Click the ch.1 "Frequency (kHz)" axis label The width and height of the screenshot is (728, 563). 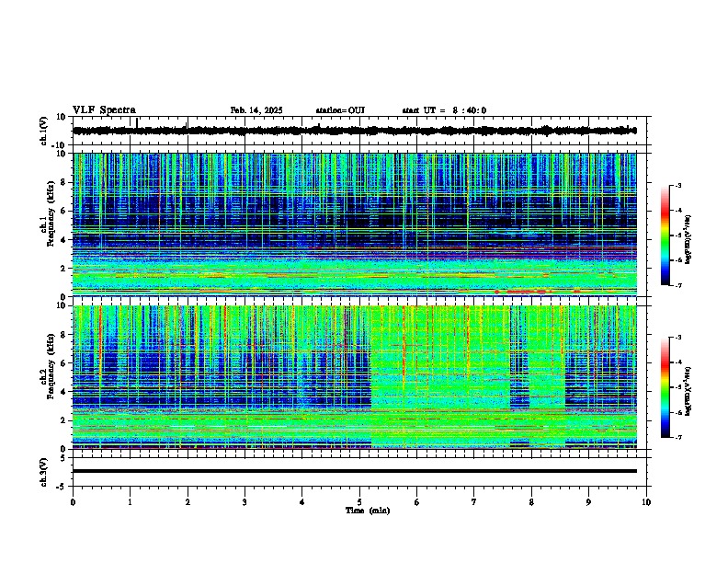51,213
